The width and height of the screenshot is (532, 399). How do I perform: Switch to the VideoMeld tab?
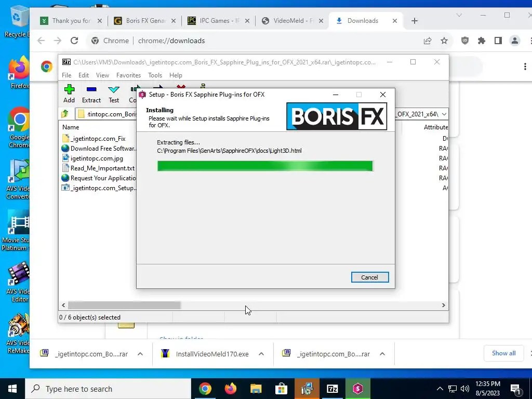pyautogui.click(x=292, y=21)
